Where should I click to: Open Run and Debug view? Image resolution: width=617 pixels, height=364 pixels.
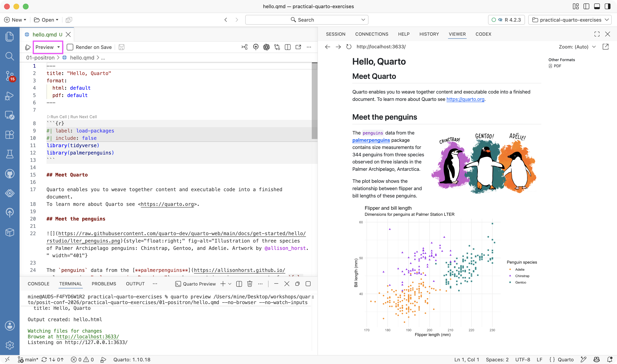pos(10,96)
